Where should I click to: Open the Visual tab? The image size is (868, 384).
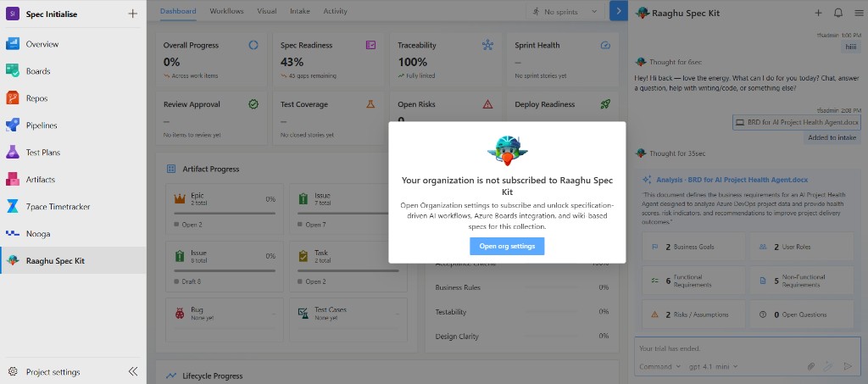click(267, 11)
